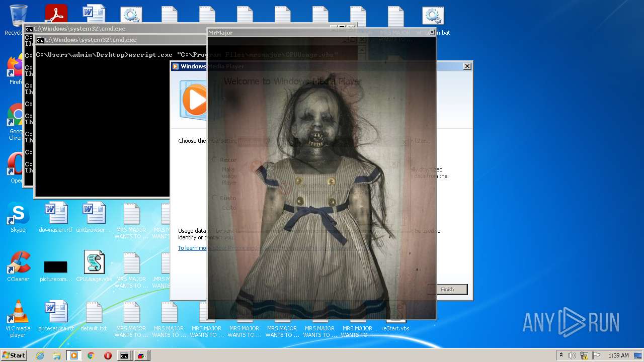Select the picturecom black image file
This screenshot has width=644, height=362.
coord(56,270)
